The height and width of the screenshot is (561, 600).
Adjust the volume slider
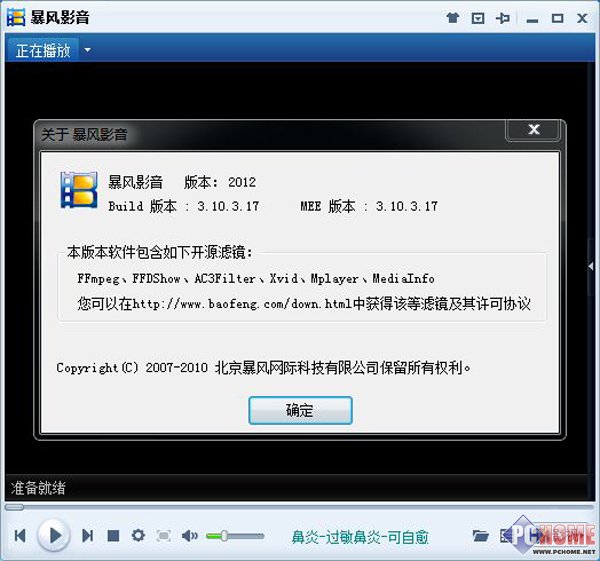point(235,536)
